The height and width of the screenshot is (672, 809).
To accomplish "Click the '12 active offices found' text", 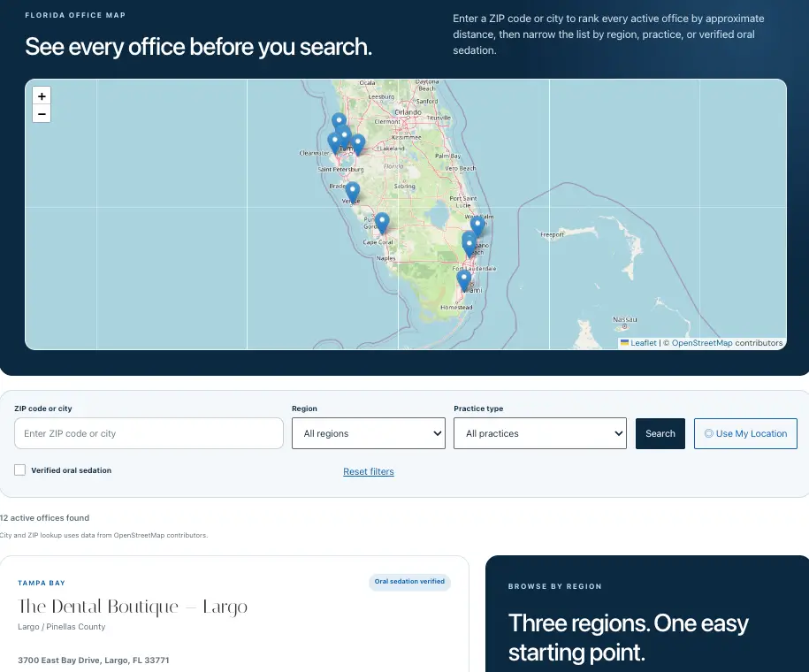I will coord(44,517).
